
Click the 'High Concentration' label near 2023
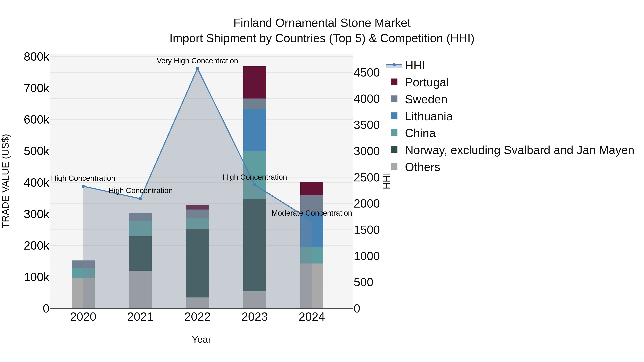coord(255,177)
